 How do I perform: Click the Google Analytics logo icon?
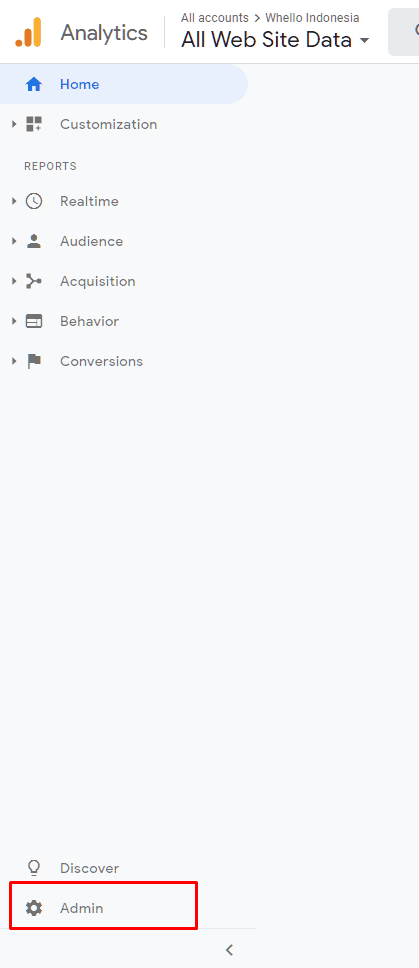pyautogui.click(x=28, y=32)
